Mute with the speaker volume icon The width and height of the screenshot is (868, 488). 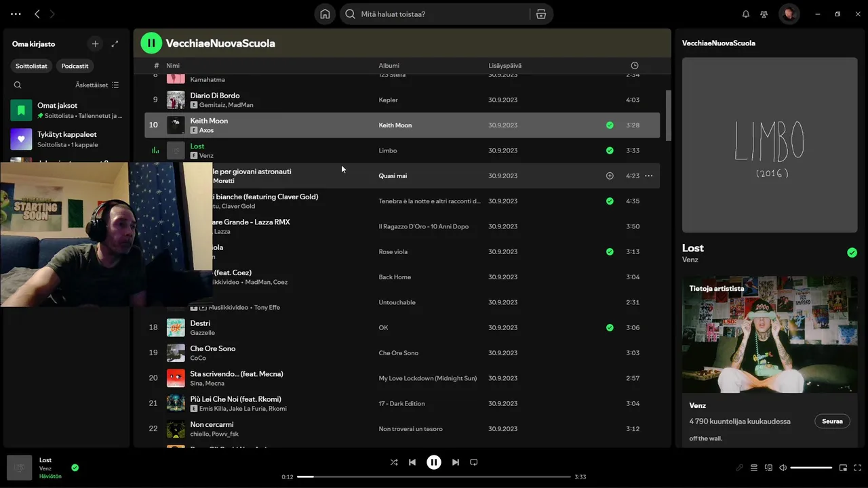(x=783, y=468)
